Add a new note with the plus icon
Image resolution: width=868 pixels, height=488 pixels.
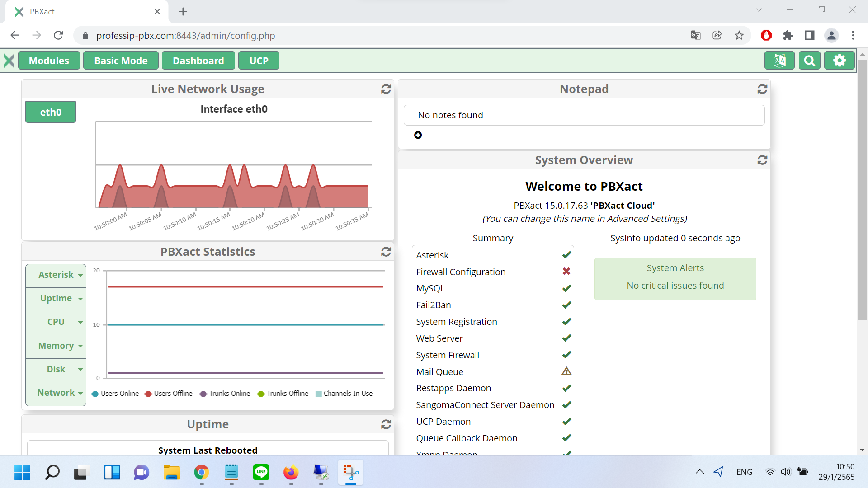point(418,135)
